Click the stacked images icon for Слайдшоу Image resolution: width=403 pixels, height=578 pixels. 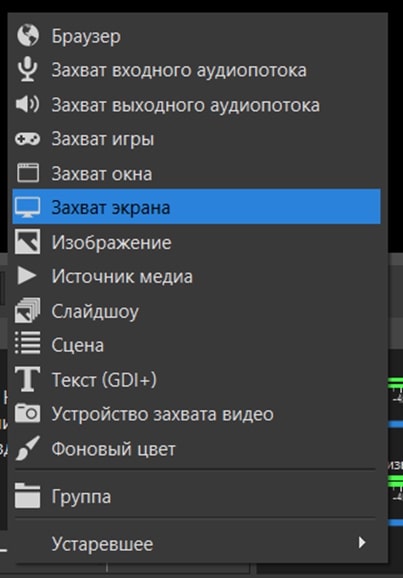(28, 310)
